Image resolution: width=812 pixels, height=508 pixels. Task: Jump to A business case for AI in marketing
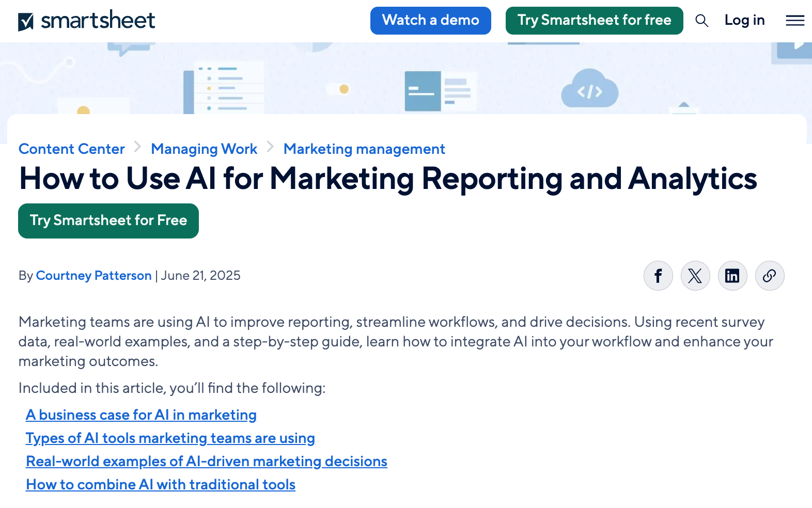pos(142,415)
